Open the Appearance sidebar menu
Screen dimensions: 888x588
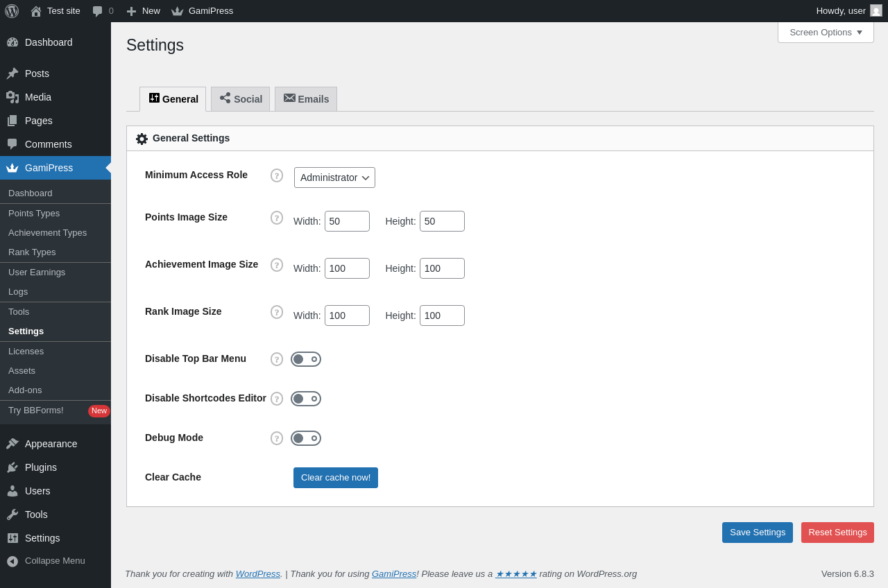[x=51, y=444]
